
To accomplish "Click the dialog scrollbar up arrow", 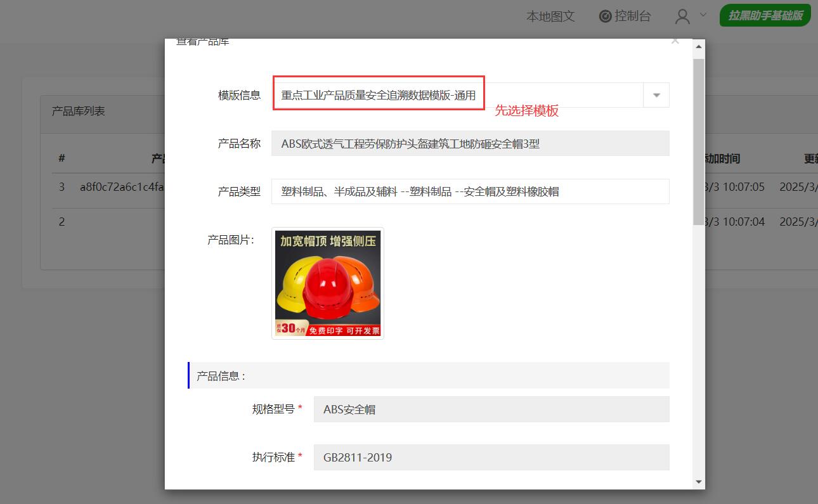I will (x=699, y=47).
